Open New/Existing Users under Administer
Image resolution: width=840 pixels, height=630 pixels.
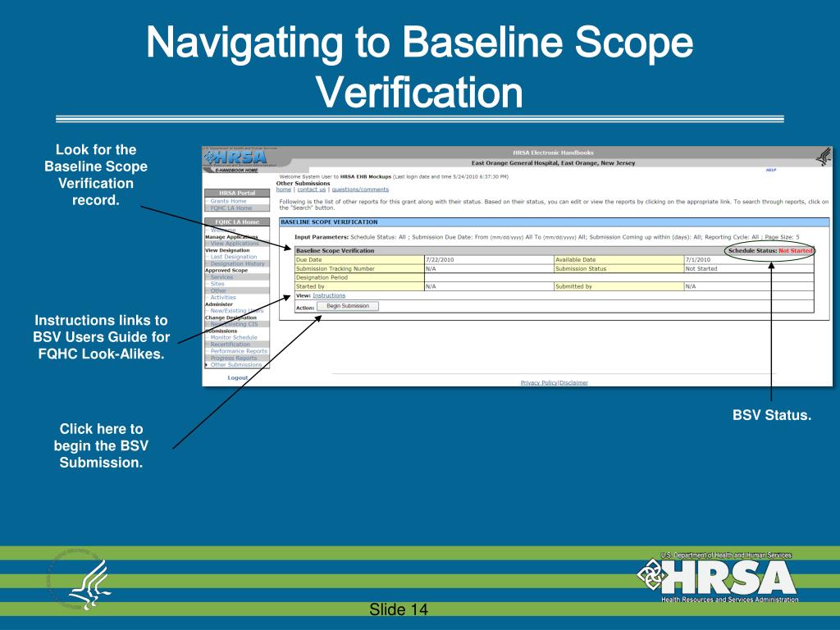[x=237, y=311]
